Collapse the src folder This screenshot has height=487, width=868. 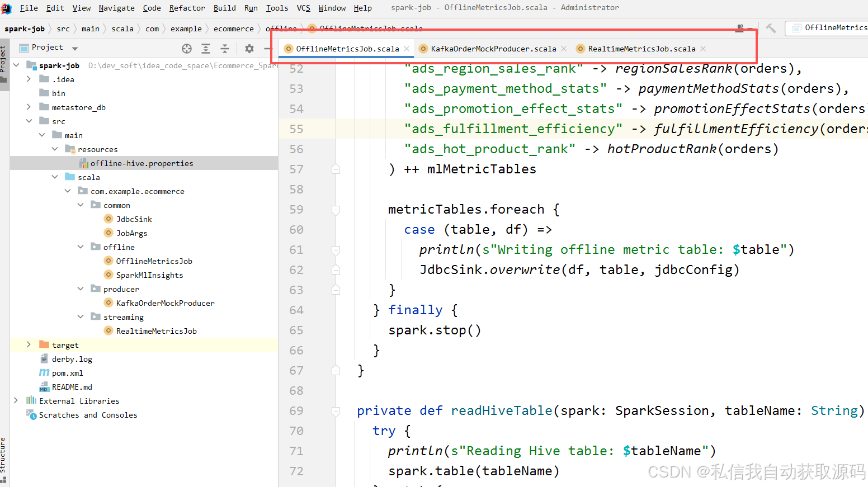[x=29, y=121]
